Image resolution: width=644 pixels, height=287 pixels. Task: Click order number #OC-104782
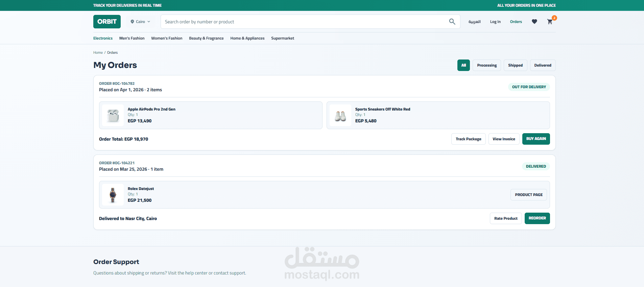117,83
